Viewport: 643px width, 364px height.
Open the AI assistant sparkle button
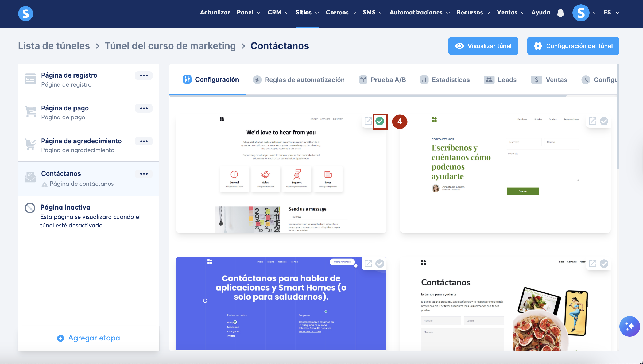click(629, 326)
